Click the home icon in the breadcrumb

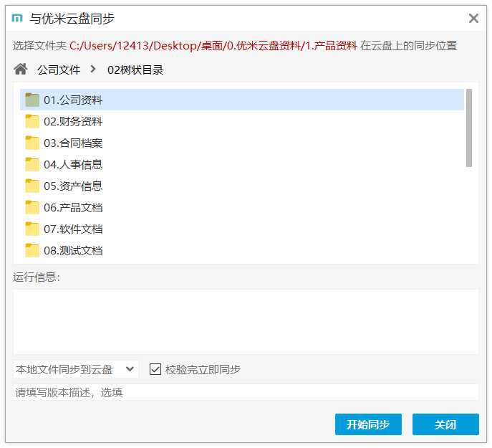[x=21, y=70]
